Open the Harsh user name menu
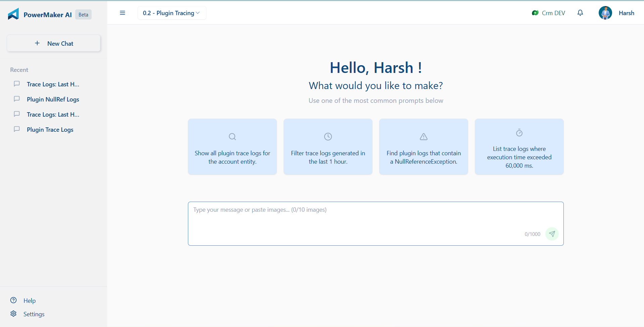Screen dimensions: 644x327 (x=626, y=13)
